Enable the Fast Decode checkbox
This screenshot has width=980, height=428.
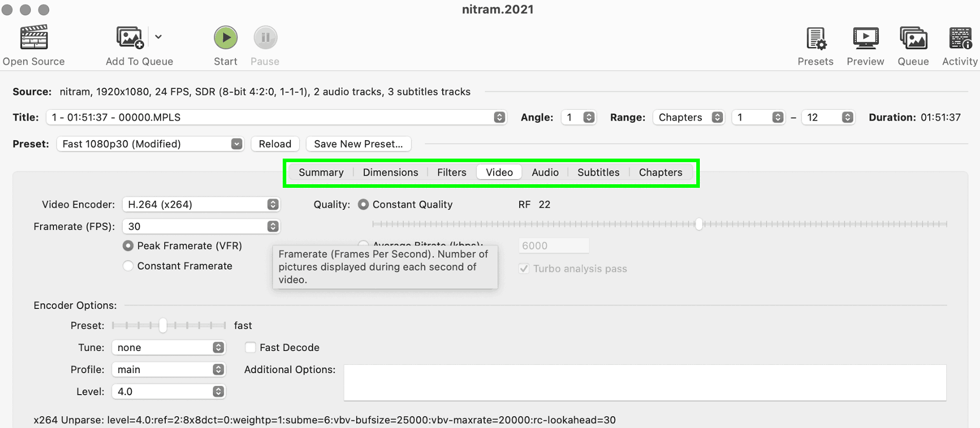coord(250,347)
